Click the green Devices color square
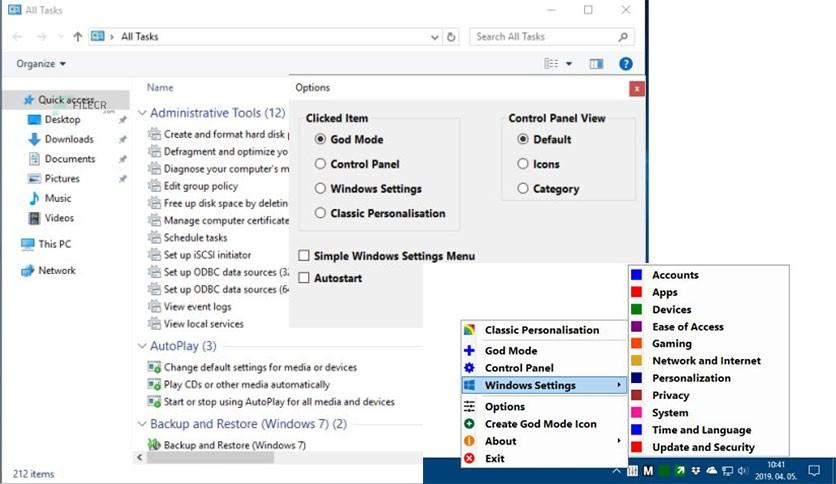This screenshot has height=484, width=836. coord(637,310)
